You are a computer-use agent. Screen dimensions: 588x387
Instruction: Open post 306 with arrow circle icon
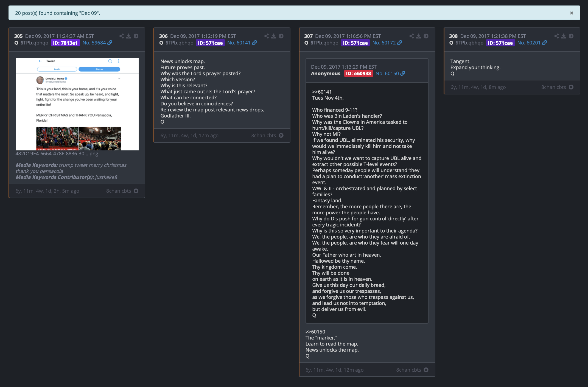pos(281,36)
